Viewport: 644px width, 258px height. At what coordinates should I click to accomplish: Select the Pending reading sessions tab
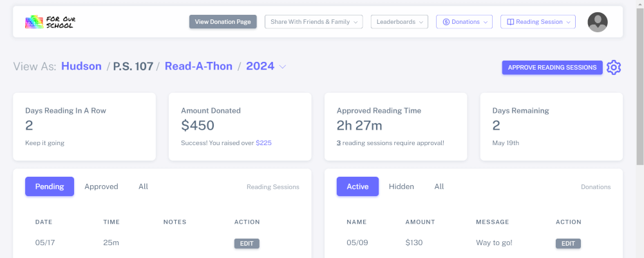50,186
